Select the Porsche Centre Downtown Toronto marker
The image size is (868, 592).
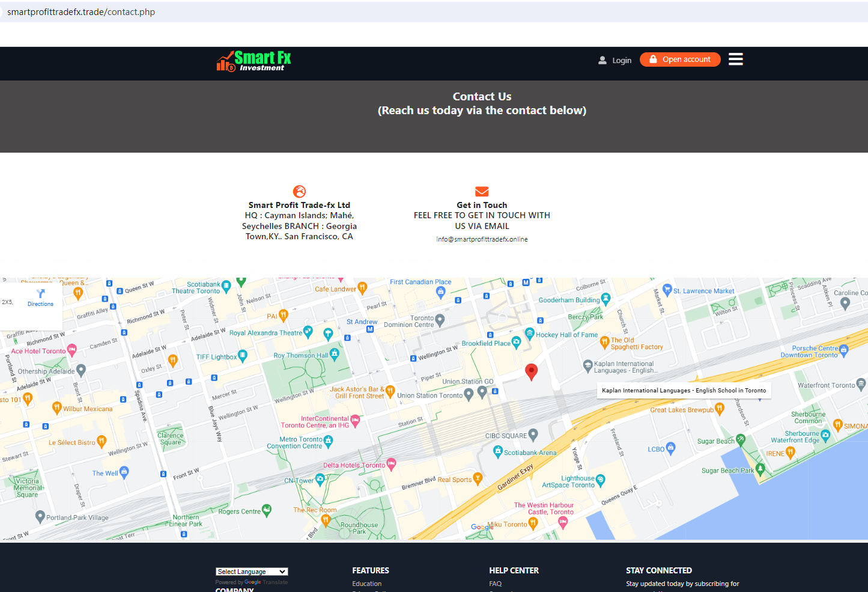click(844, 350)
